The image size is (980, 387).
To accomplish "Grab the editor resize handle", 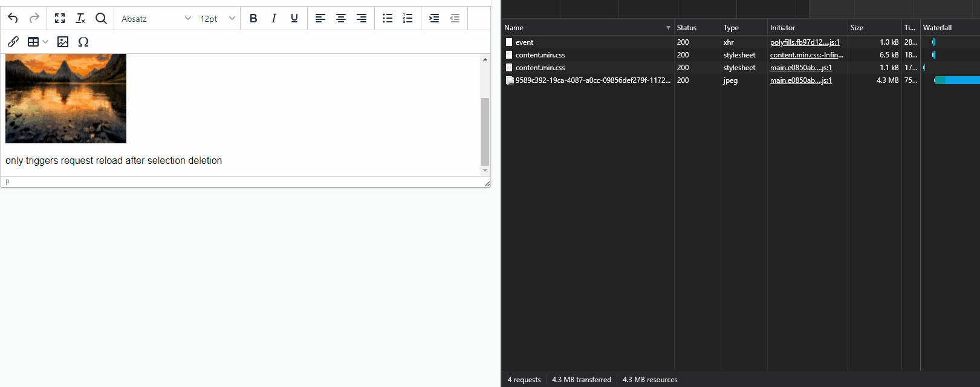I will point(487,183).
